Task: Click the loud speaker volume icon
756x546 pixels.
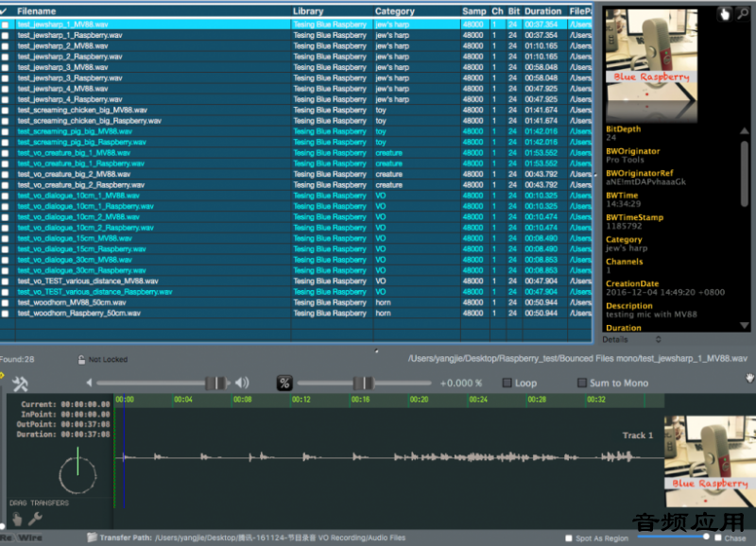Action: pos(242,383)
